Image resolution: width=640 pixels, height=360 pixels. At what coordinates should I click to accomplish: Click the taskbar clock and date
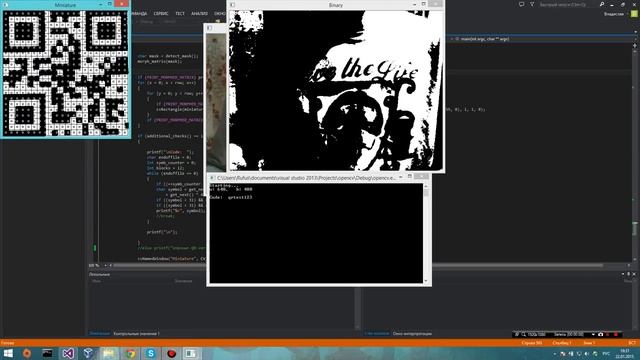pos(624,353)
